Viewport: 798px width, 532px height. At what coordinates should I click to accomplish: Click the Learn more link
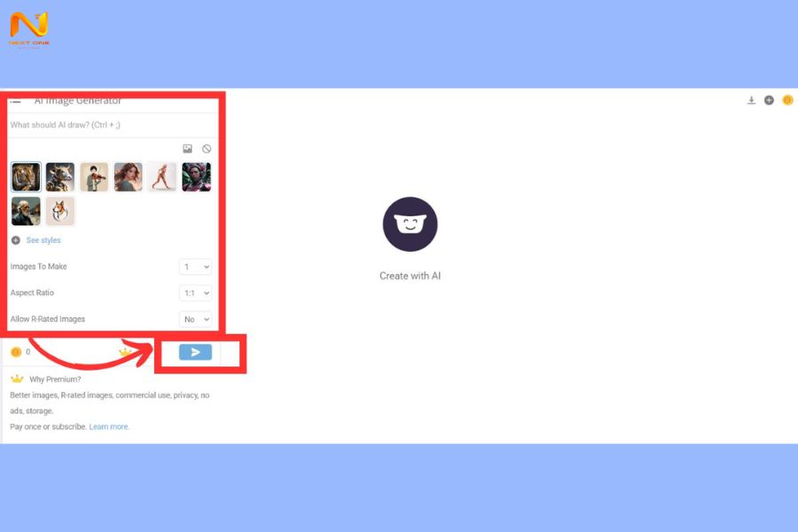click(109, 426)
